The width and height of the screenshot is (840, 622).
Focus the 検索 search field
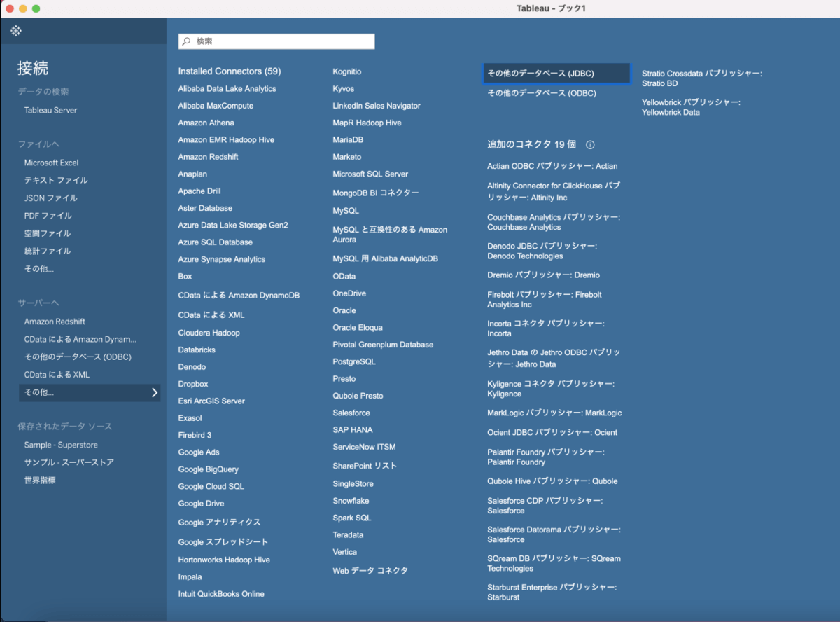point(276,41)
